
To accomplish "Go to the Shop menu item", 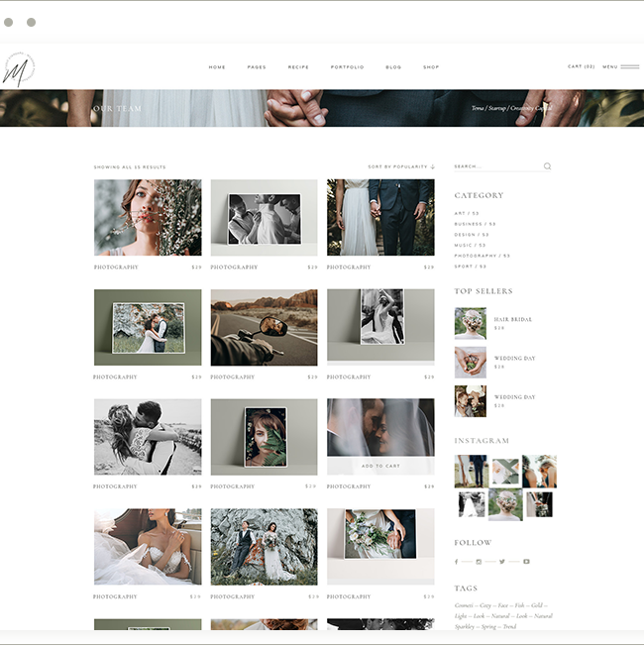I will [x=431, y=67].
